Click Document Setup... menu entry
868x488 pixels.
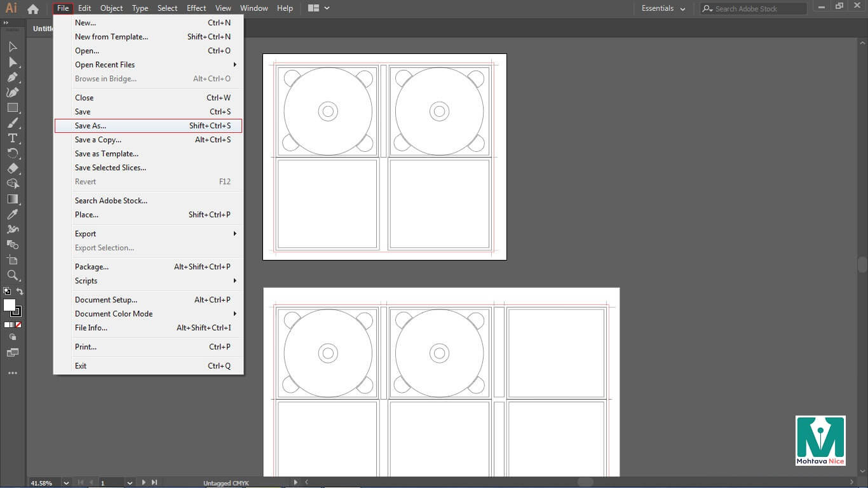click(x=106, y=300)
